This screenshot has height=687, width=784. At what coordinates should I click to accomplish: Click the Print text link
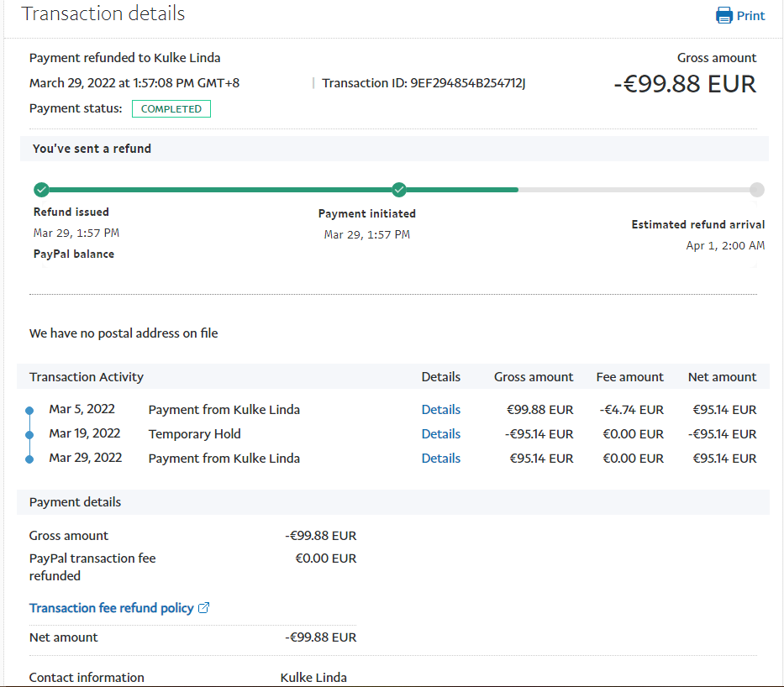(x=750, y=16)
